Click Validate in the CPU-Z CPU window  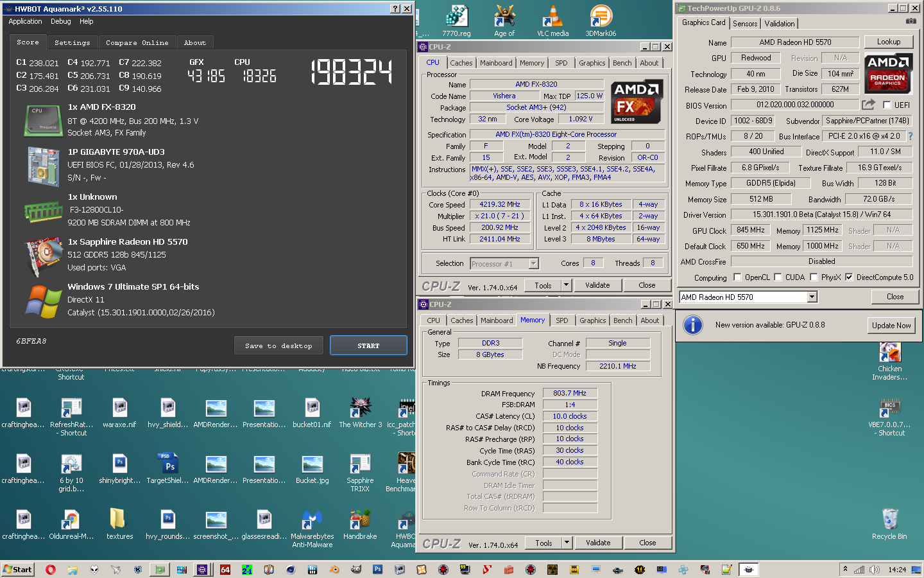pyautogui.click(x=597, y=285)
